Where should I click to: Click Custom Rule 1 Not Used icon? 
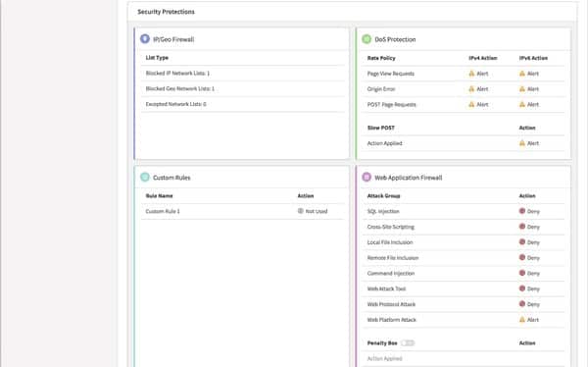click(x=301, y=211)
